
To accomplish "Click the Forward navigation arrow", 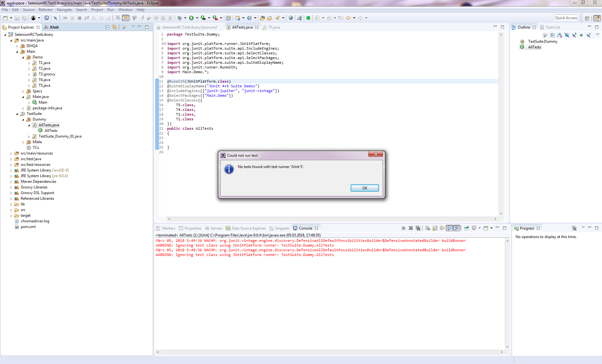I will click(360, 18).
